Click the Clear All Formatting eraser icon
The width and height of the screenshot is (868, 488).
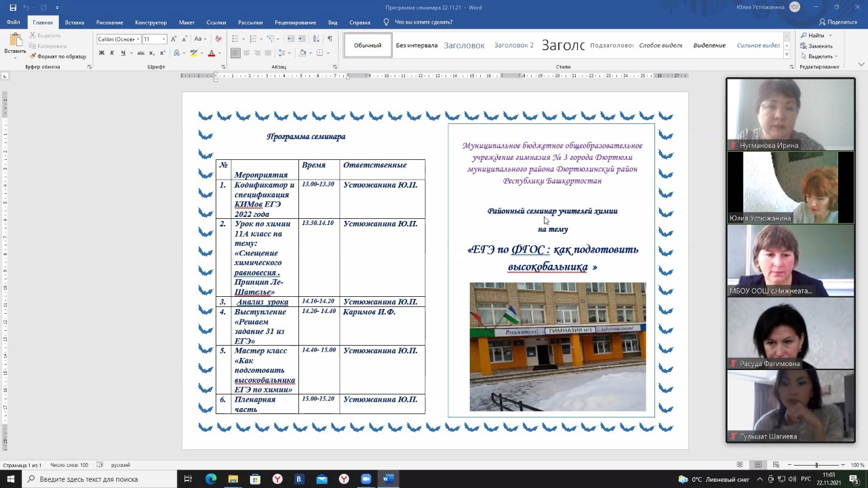(x=218, y=39)
